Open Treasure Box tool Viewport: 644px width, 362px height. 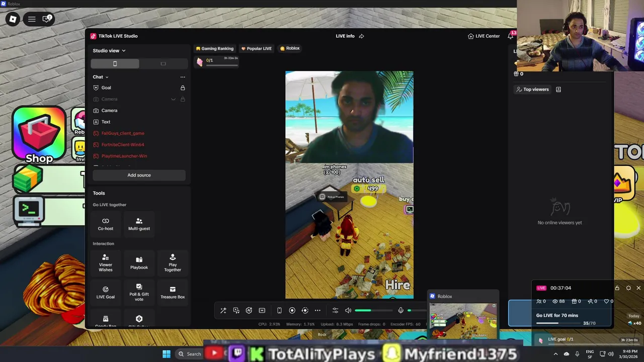173,293
